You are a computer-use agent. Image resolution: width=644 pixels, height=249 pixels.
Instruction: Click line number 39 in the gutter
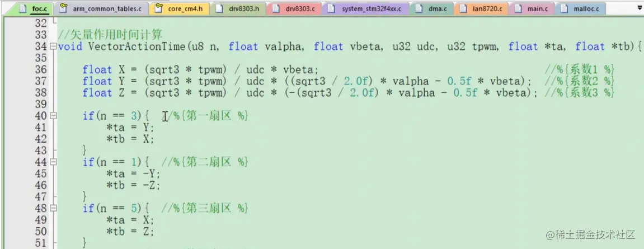(41, 104)
